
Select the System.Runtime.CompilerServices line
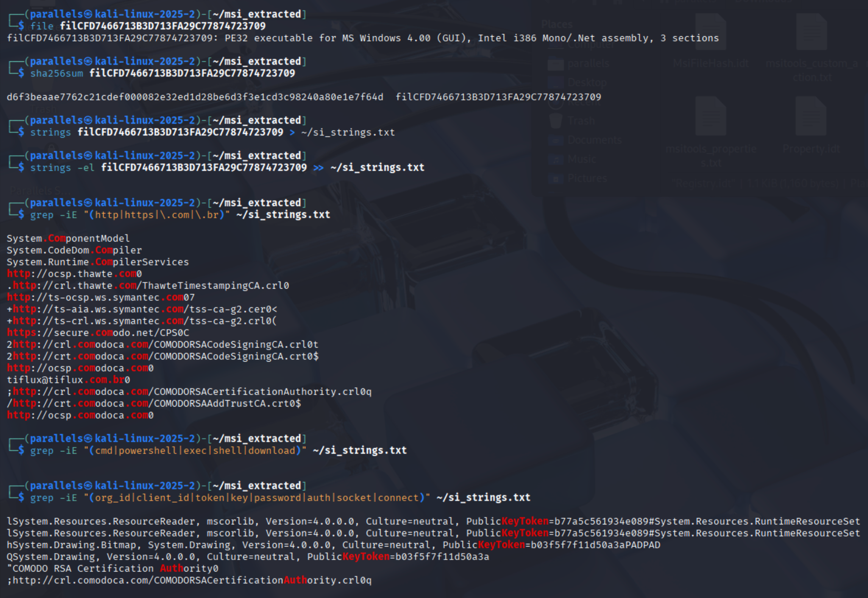(98, 262)
